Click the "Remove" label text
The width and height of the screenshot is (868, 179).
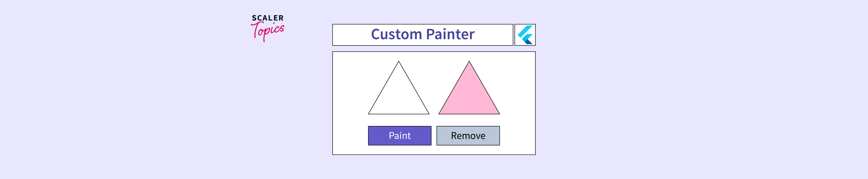[468, 136]
